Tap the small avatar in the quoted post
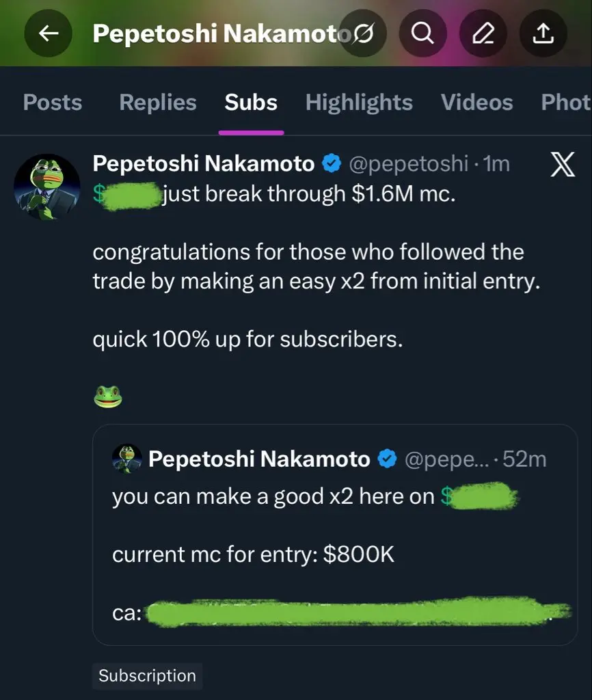 pyautogui.click(x=126, y=459)
